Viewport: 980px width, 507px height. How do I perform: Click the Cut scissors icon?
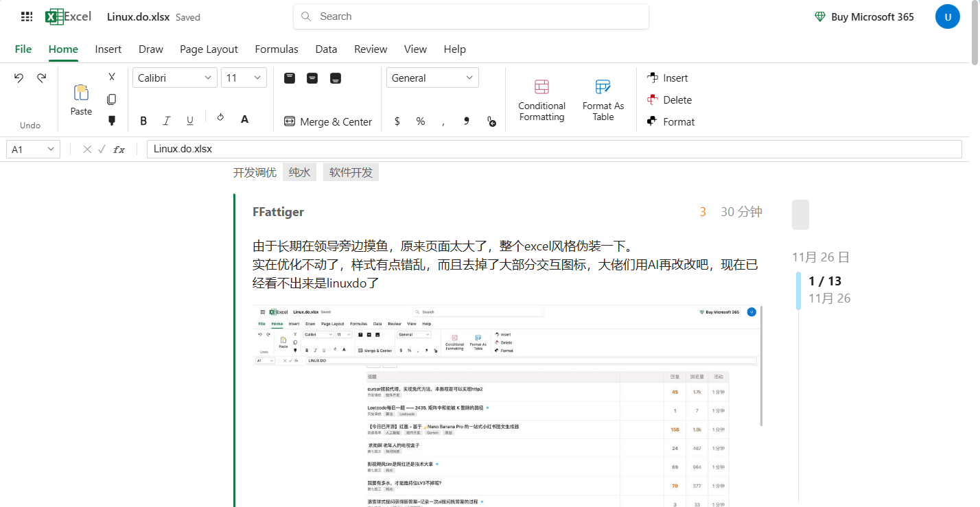(112, 77)
